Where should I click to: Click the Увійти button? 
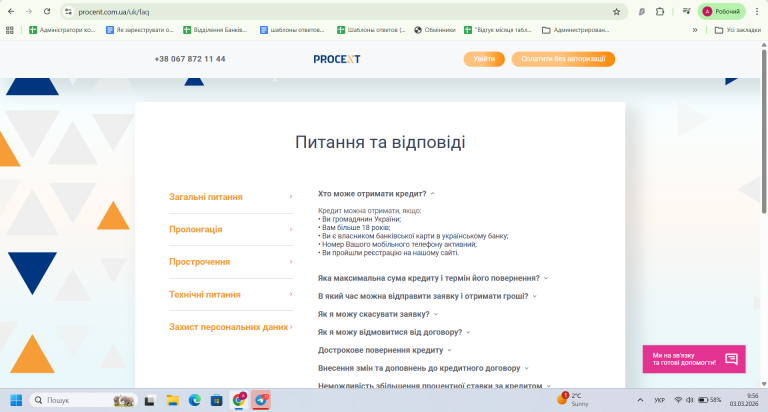coord(484,59)
